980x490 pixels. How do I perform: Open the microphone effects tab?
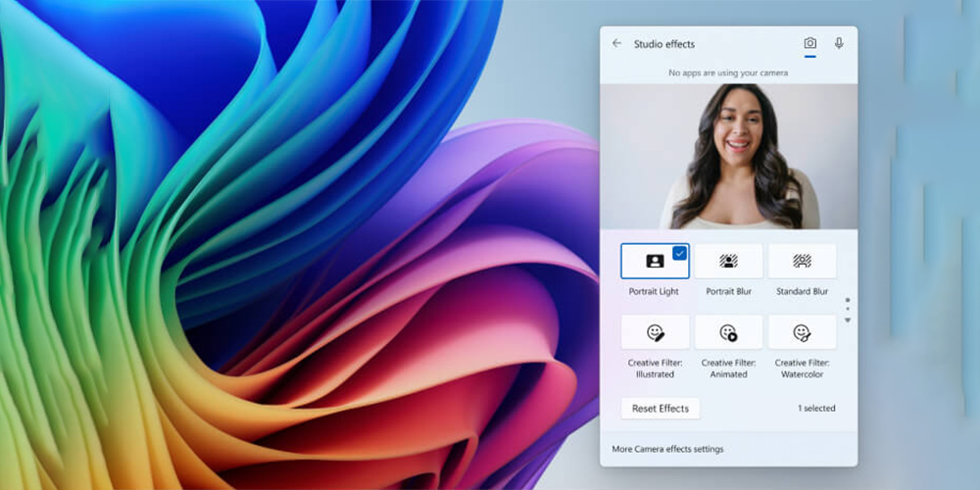[839, 43]
